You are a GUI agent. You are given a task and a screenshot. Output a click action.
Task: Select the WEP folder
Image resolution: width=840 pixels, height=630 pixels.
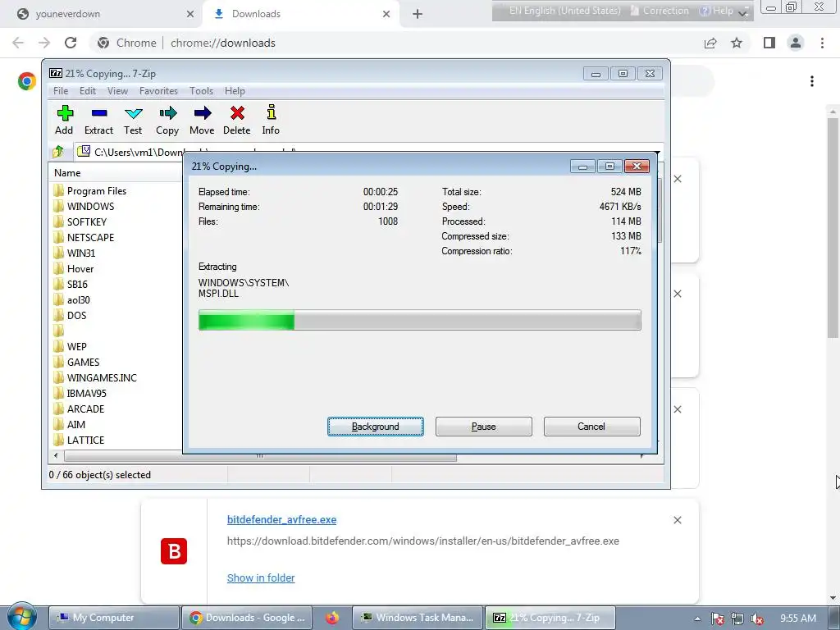pos(71,347)
